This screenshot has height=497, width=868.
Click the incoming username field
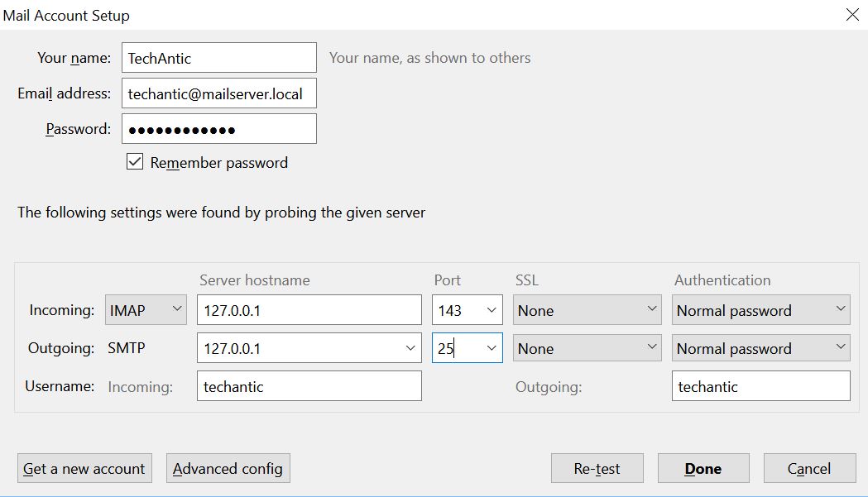pyautogui.click(x=309, y=386)
